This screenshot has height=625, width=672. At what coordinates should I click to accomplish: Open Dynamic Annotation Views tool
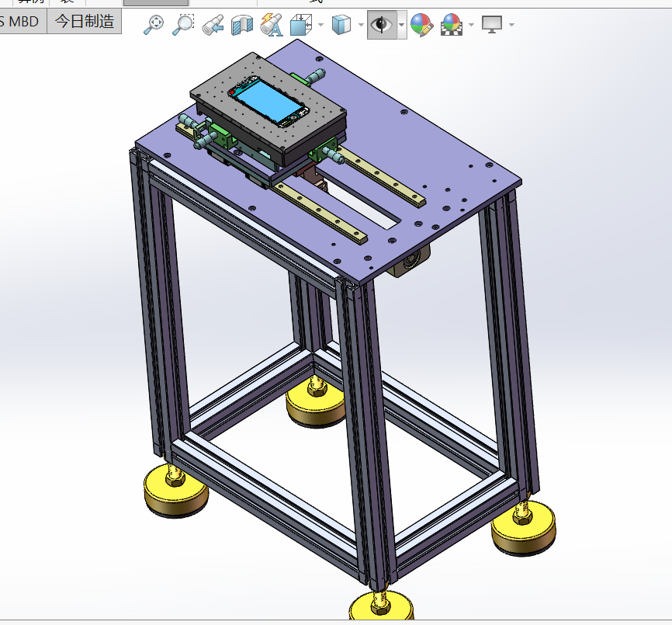(271, 25)
